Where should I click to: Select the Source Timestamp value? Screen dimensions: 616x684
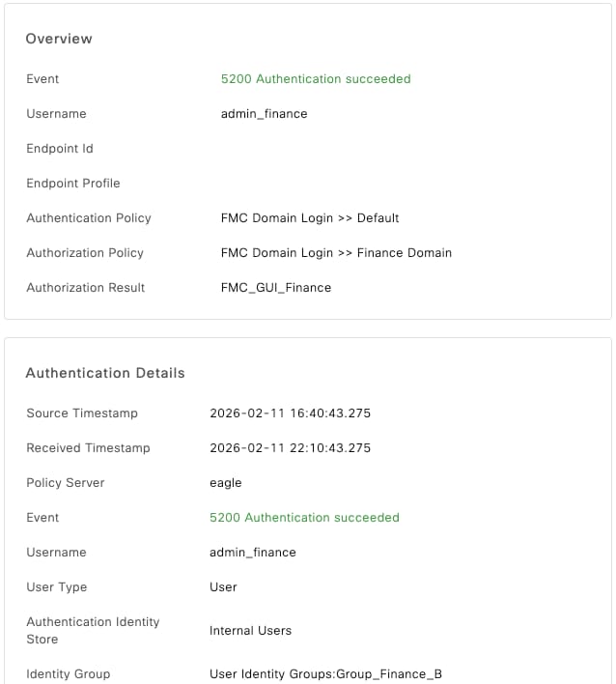click(290, 413)
